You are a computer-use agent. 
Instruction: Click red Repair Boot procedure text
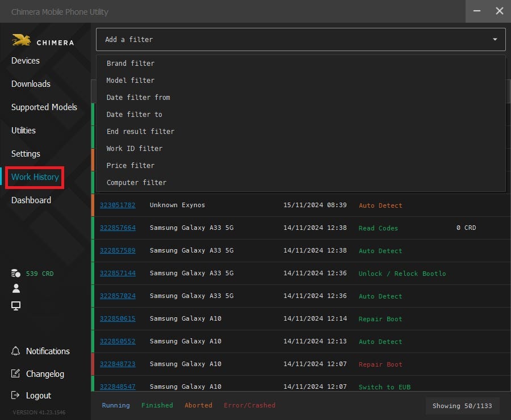tap(380, 364)
